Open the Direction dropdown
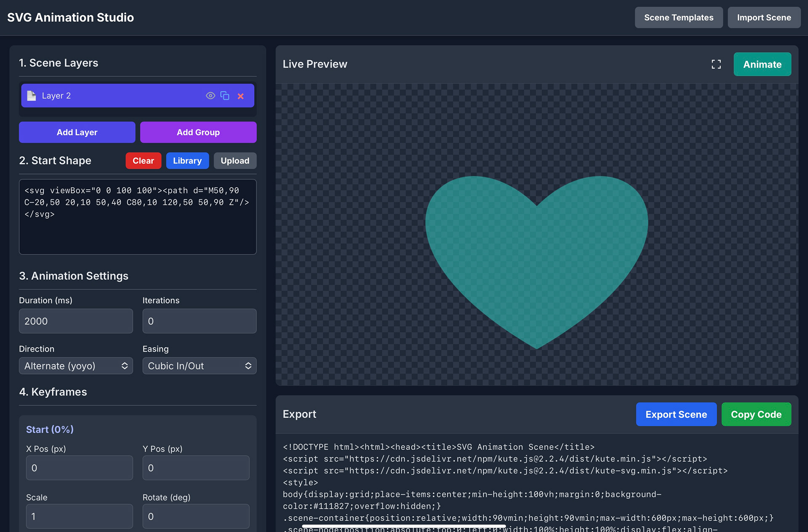808x532 pixels. [76, 366]
